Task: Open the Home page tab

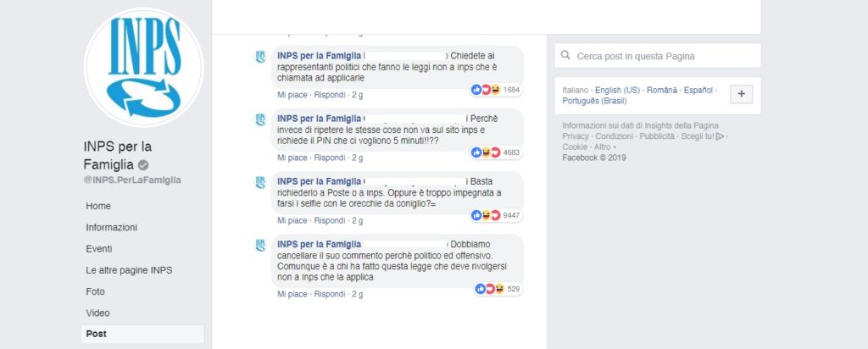Action: [x=98, y=206]
